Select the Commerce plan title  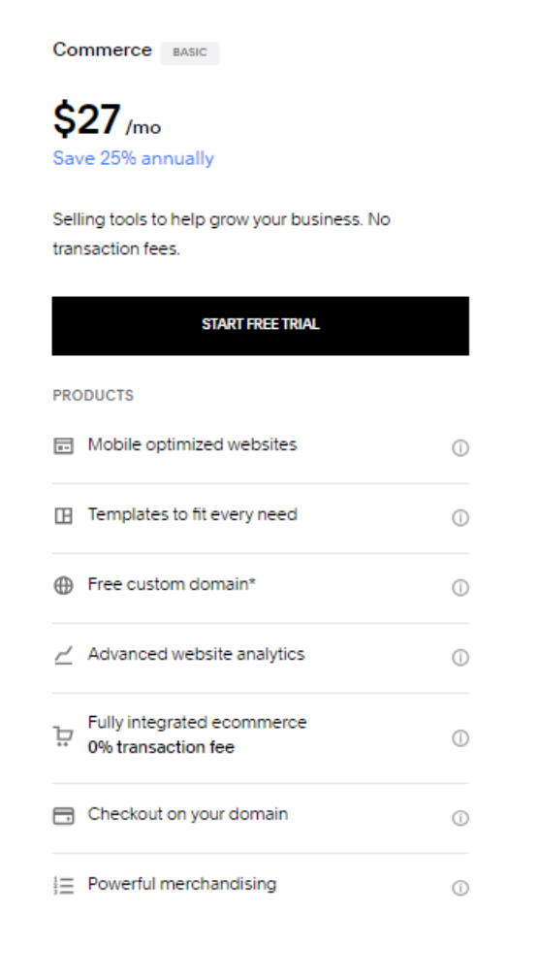(x=102, y=50)
